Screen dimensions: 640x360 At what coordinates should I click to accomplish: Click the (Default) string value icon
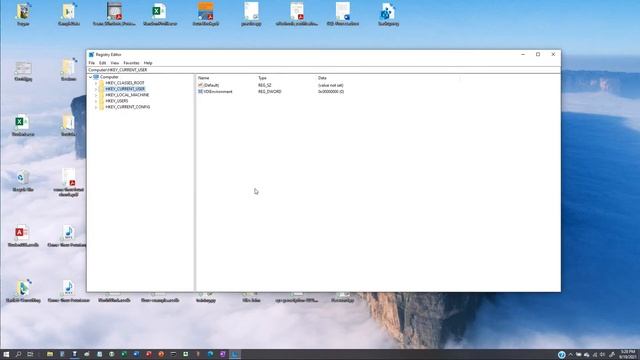(x=200, y=85)
